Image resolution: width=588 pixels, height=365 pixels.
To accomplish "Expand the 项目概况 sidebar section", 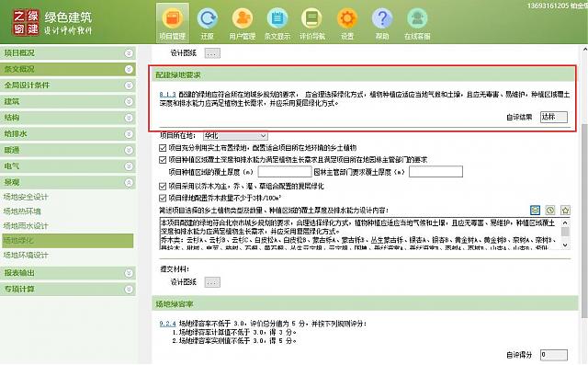I will [129, 53].
